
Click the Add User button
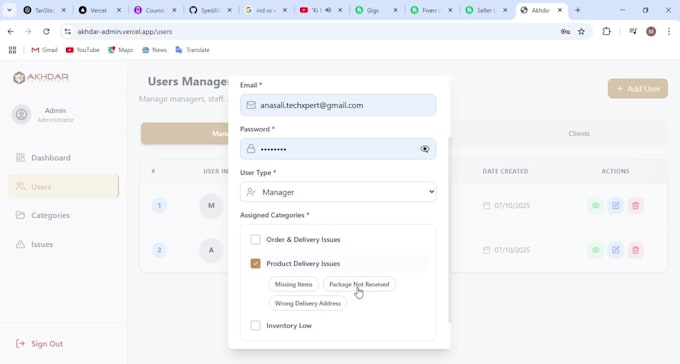tap(638, 89)
